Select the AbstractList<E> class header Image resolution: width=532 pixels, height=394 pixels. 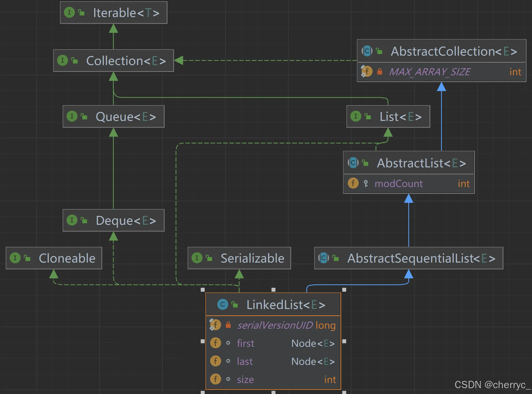click(409, 163)
